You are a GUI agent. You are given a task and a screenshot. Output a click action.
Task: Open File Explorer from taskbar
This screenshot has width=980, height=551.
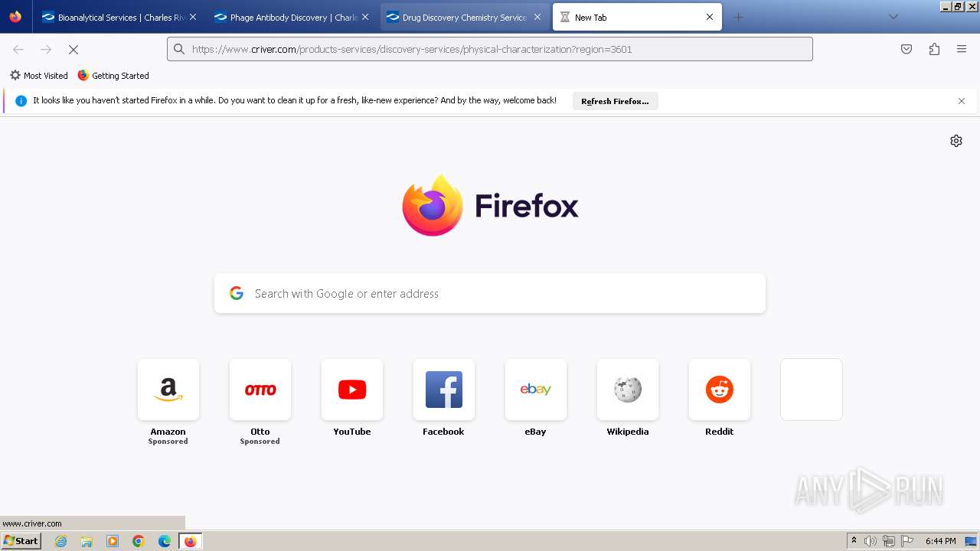[x=87, y=541]
